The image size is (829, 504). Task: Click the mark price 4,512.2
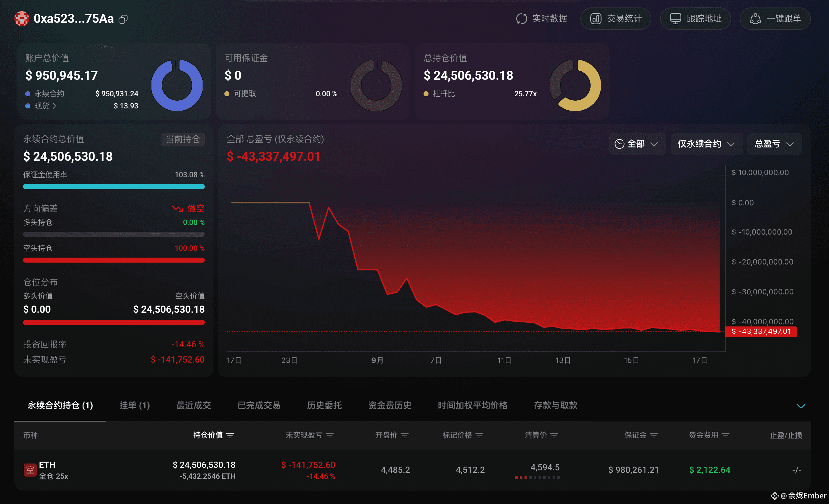(470, 470)
